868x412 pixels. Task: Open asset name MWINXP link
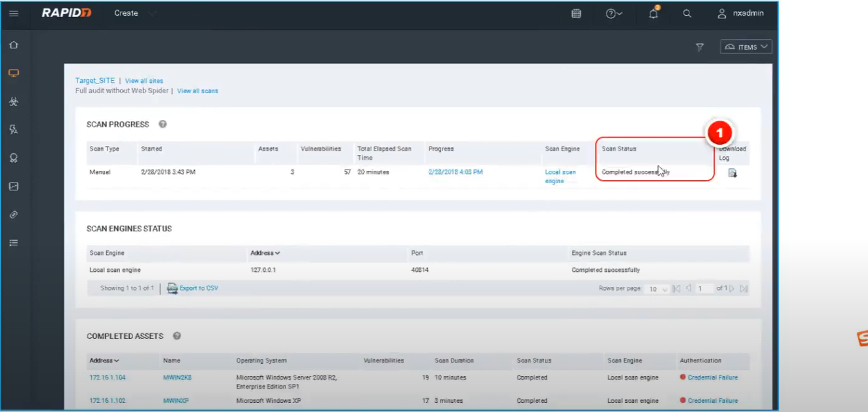[176, 401]
